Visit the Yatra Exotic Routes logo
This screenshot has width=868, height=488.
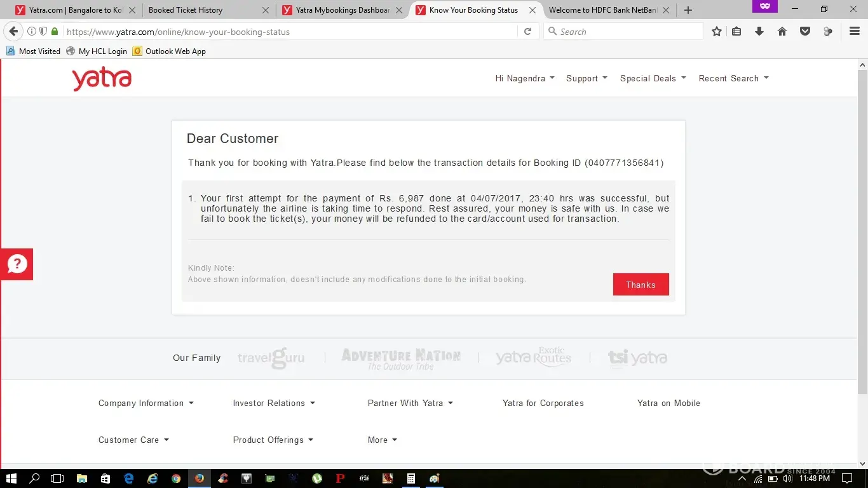pyautogui.click(x=533, y=357)
